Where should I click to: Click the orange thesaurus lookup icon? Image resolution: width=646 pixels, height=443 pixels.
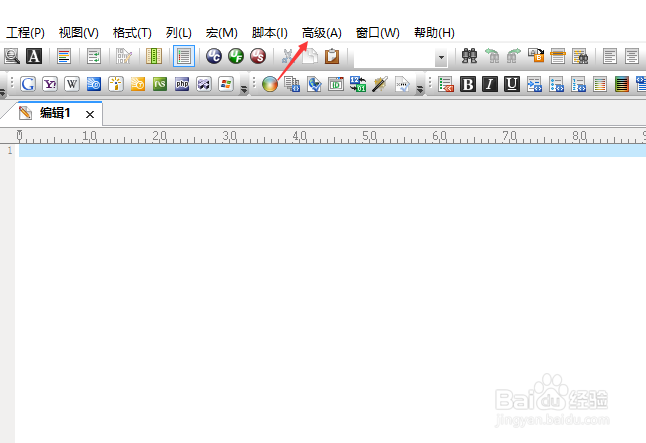pos(138,84)
